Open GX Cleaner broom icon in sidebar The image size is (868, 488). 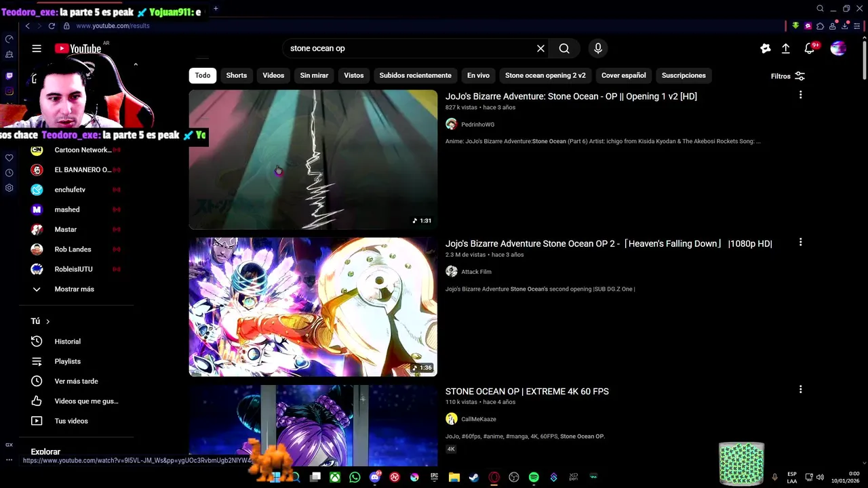pos(9,54)
